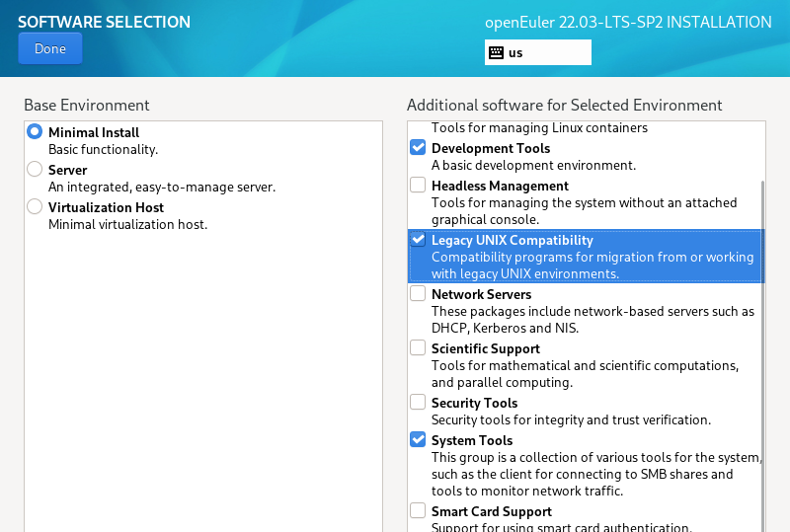Disable the System Tools checkbox
The width and height of the screenshot is (790, 532).
[419, 440]
